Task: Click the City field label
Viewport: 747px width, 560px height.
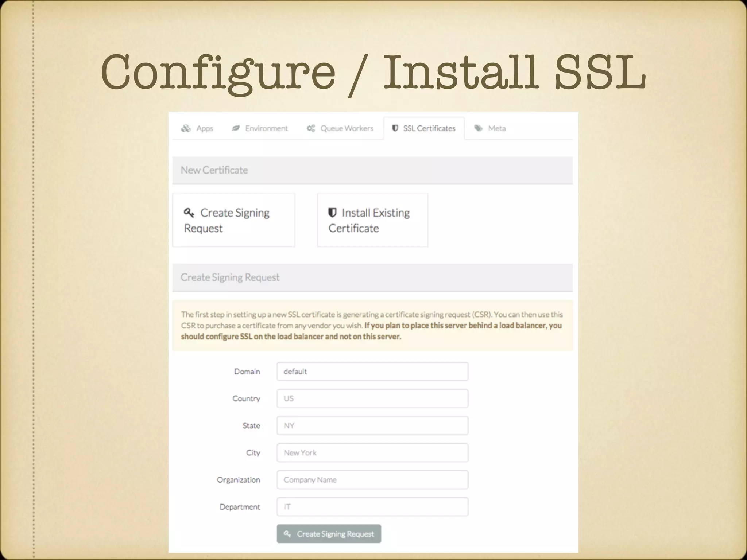Action: (x=253, y=453)
